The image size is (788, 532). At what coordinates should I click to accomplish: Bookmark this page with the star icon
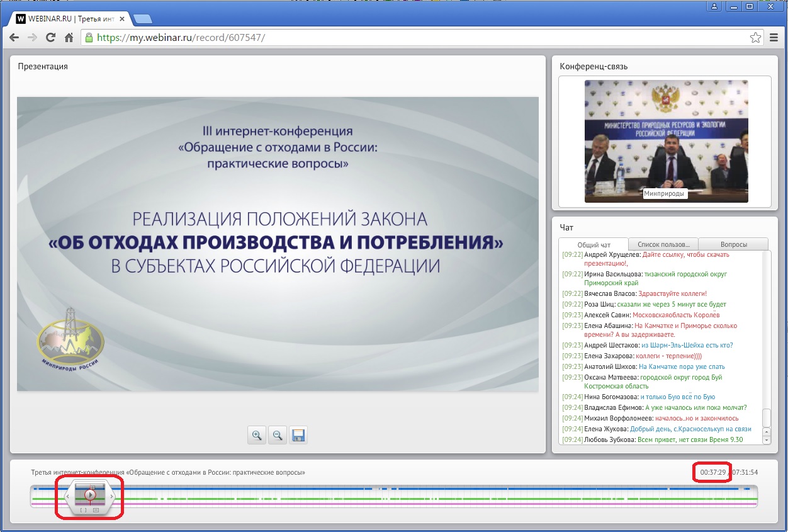coord(755,38)
